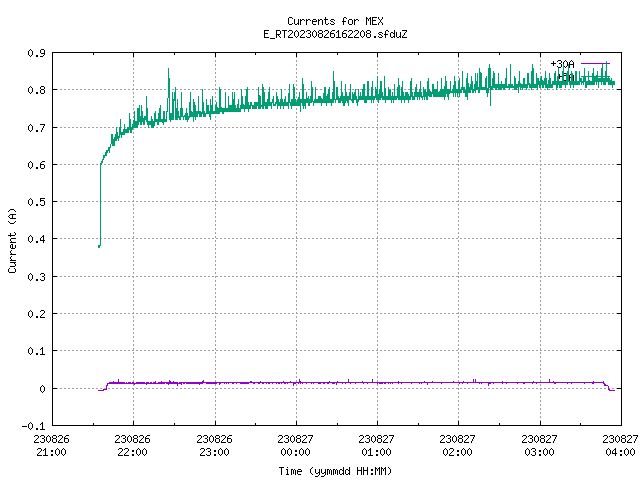Click the x-axis time label '23:00'
The image size is (640, 480).
(214, 452)
